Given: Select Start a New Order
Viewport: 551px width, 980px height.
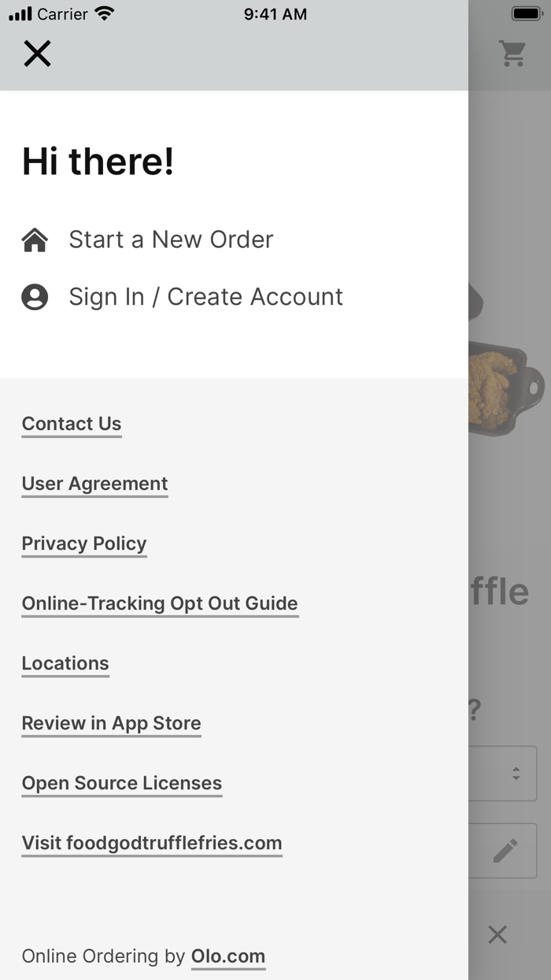Looking at the screenshot, I should click(x=171, y=239).
